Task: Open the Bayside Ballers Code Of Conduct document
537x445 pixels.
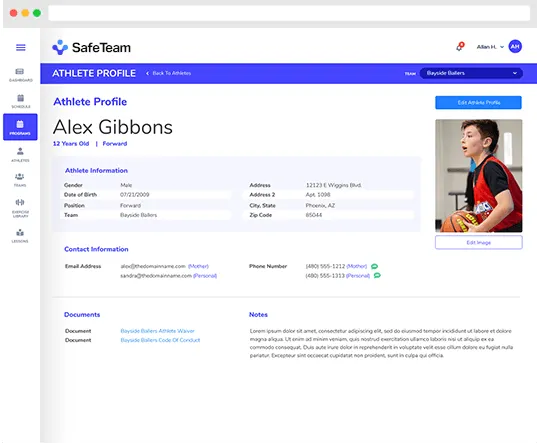Action: click(160, 340)
